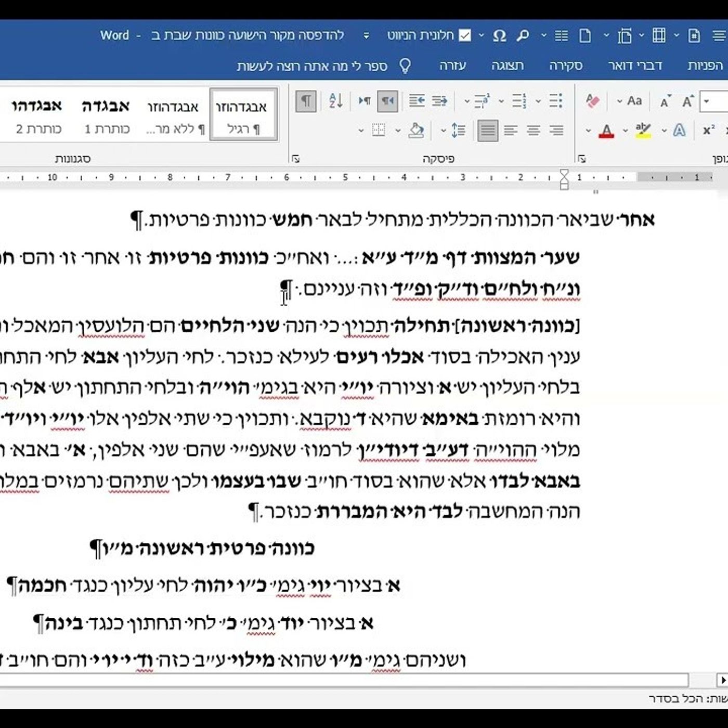
Task: Click the lightbulb Tell Me icon
Action: [405, 66]
